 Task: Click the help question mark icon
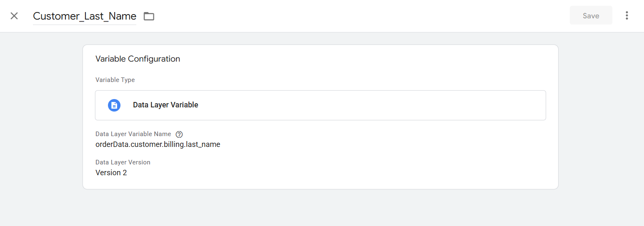click(x=179, y=134)
